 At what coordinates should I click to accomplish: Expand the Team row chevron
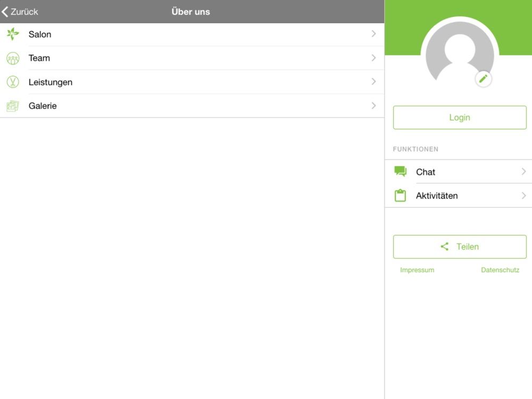coord(373,57)
